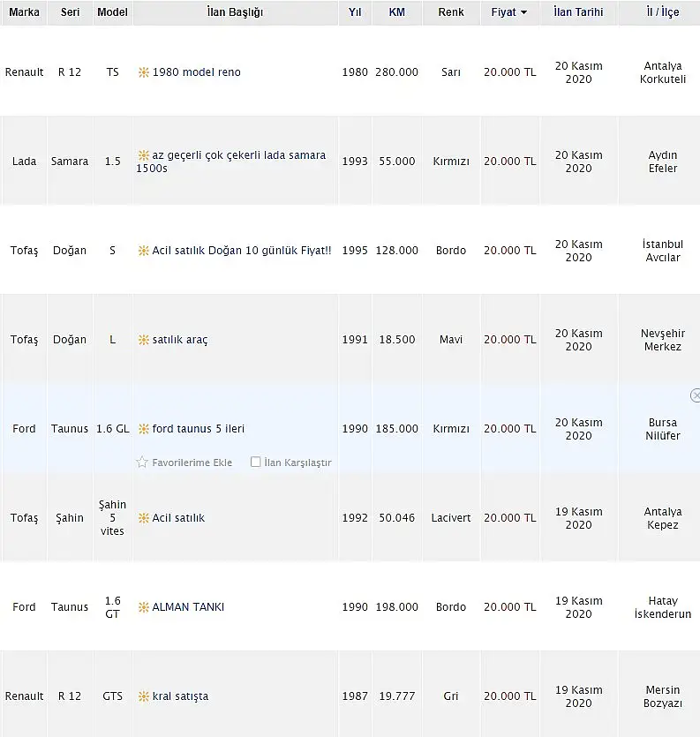Click the Favorilerime Ekle link text

tap(192, 463)
